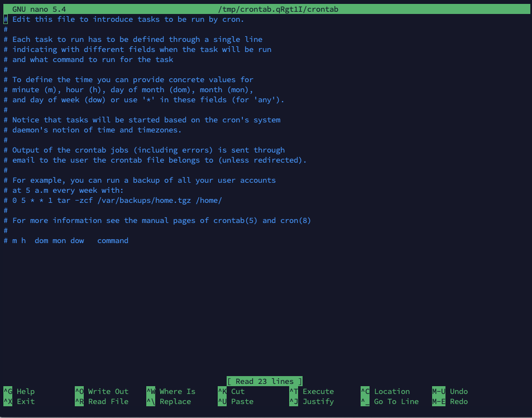
Task: Select the Write Out shortcut
Action: coord(108,392)
